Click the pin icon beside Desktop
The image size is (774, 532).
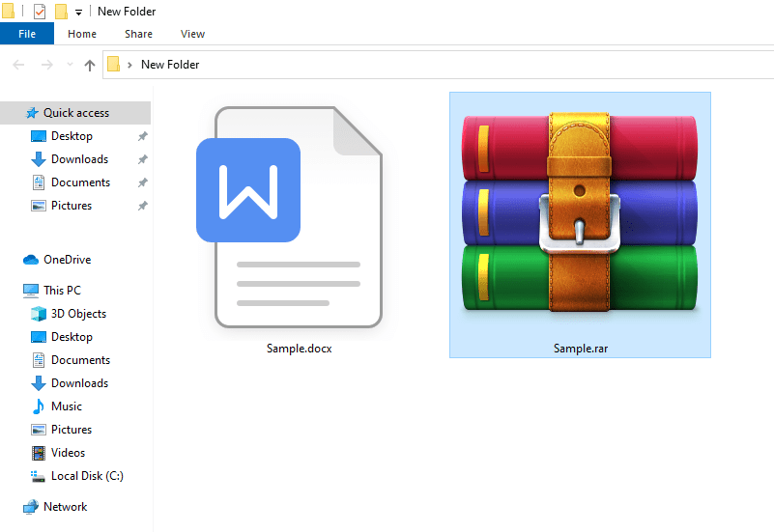tap(142, 136)
